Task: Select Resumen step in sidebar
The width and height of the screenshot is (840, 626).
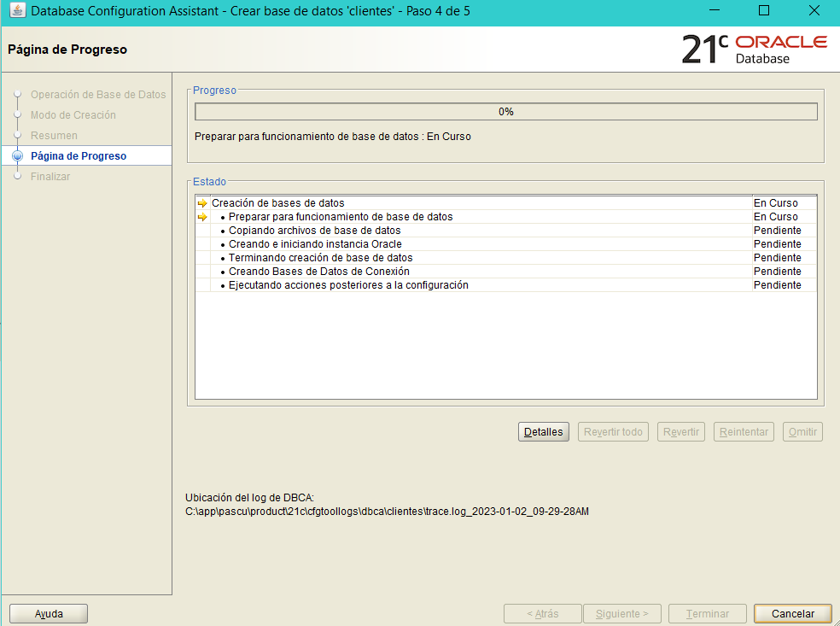Action: [x=54, y=136]
